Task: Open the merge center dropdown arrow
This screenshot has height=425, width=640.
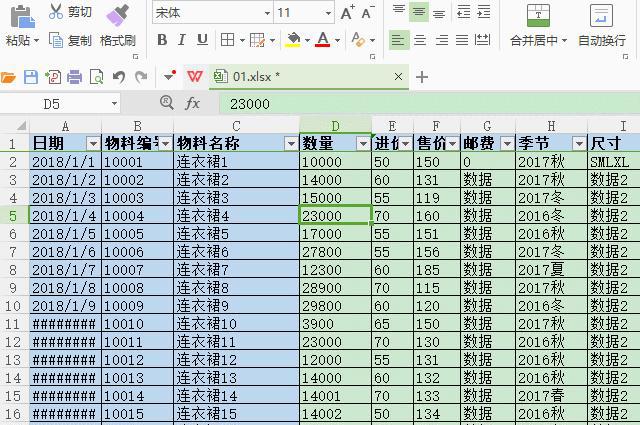Action: tap(564, 41)
